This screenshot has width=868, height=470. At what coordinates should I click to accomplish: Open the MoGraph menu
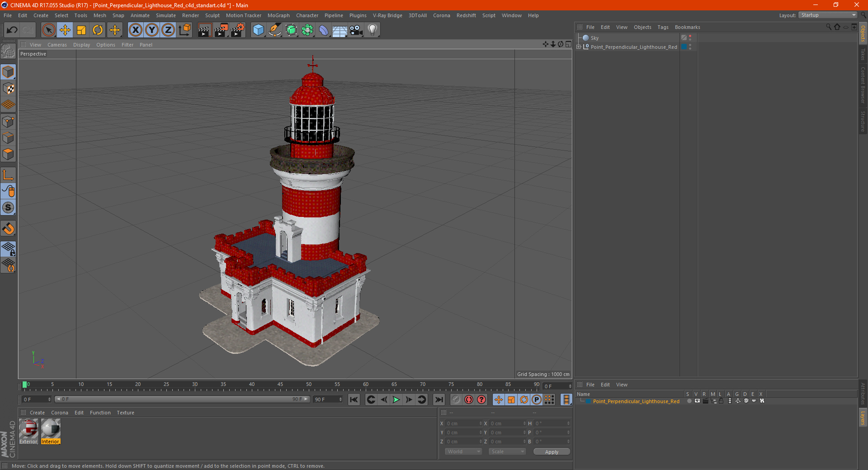click(x=278, y=15)
